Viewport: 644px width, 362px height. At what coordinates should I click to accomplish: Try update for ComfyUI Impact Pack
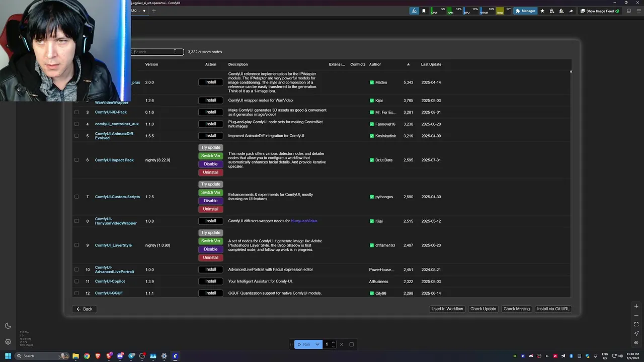[x=211, y=147]
